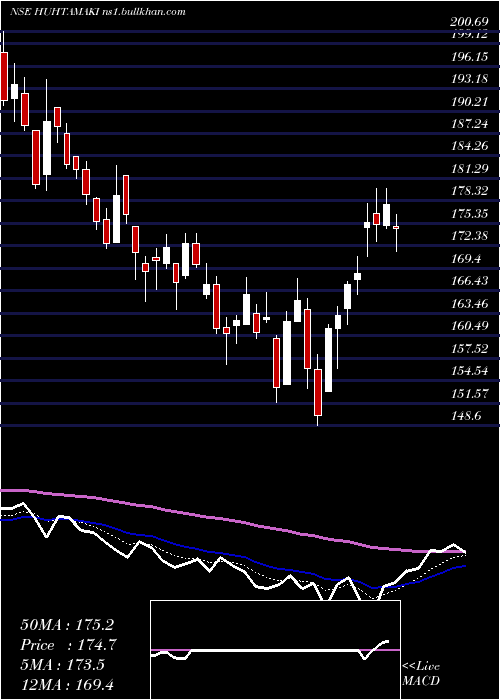
Task: Select the 148.6 price axis label
Action: pyautogui.click(x=468, y=417)
